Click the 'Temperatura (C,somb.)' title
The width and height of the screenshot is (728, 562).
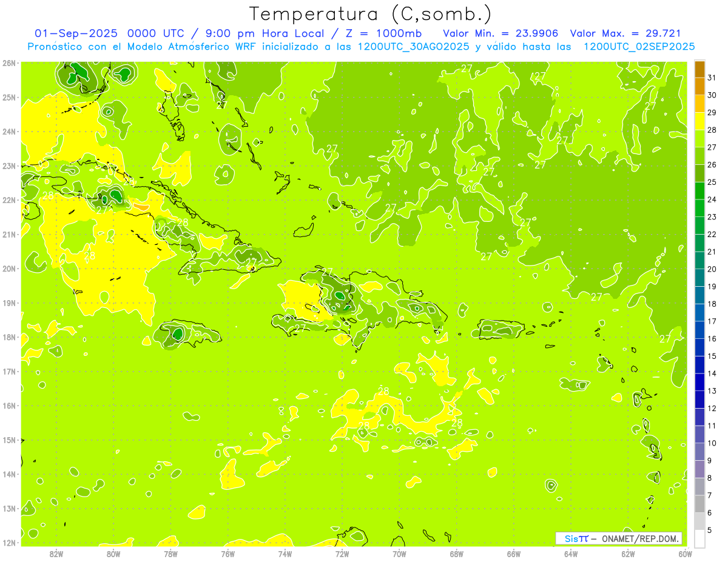370,14
